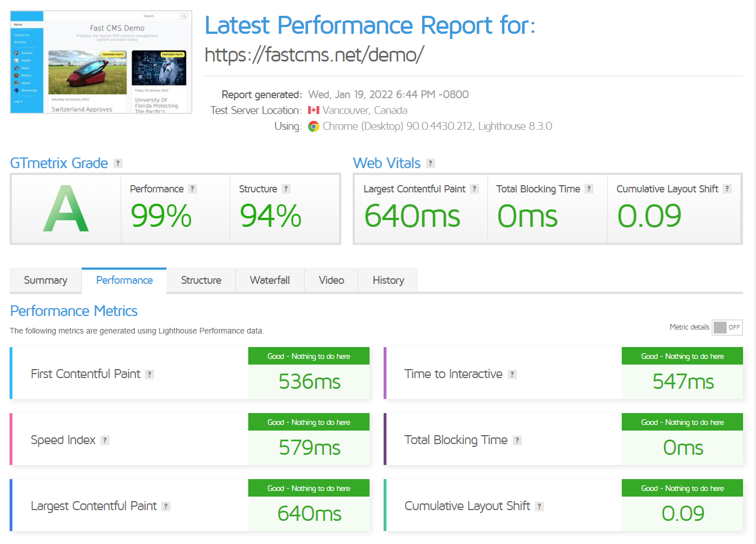Select the Performance tab
This screenshot has height=544, width=756.
[x=124, y=280]
